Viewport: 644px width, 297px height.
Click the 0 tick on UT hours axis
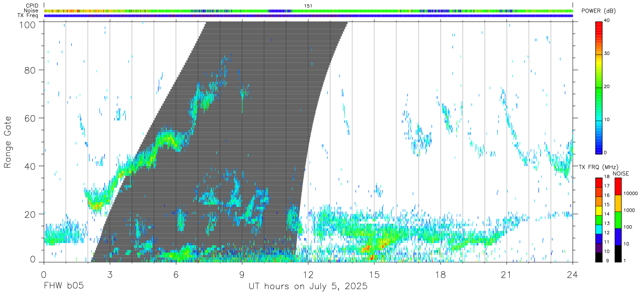(44, 273)
